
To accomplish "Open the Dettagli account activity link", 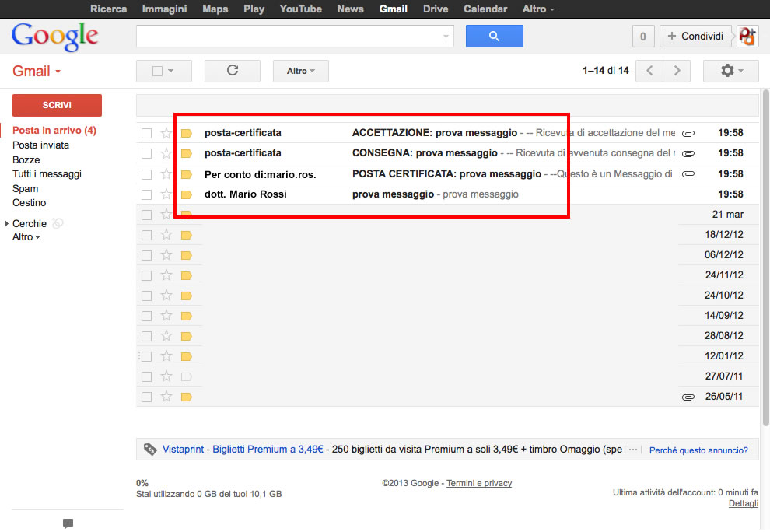I will tap(743, 504).
